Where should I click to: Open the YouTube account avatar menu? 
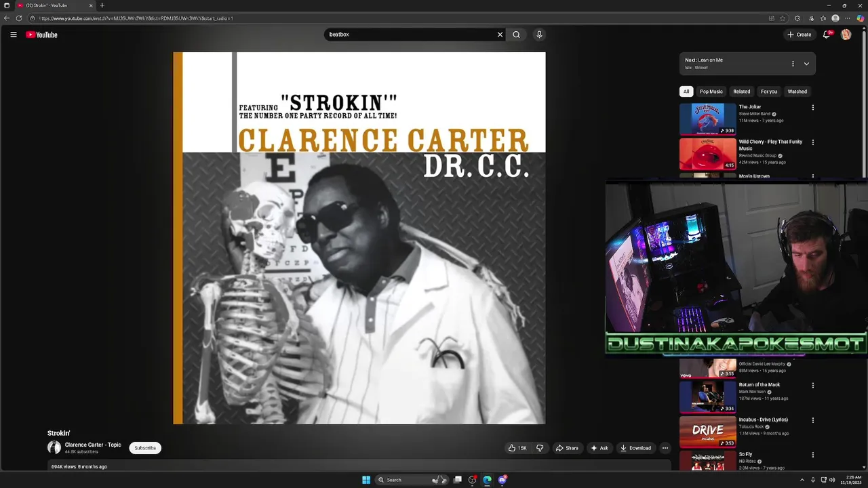[846, 35]
